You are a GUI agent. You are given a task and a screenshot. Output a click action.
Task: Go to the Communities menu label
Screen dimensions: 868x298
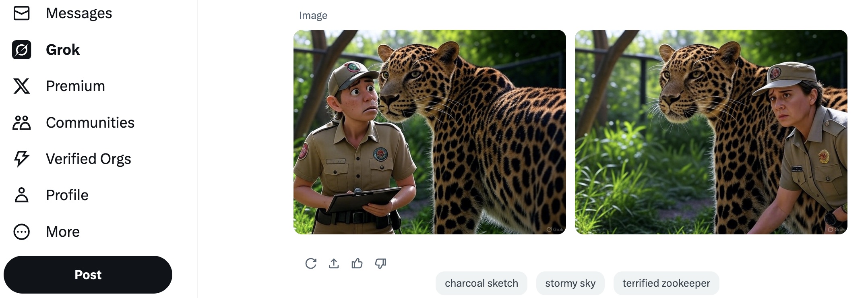coord(90,123)
